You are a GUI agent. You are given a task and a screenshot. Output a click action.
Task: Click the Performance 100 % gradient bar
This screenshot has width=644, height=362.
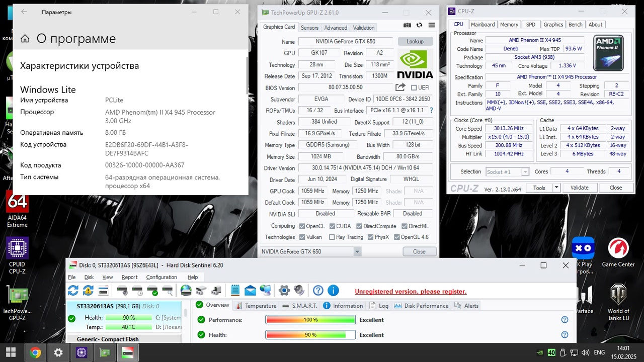point(310,320)
